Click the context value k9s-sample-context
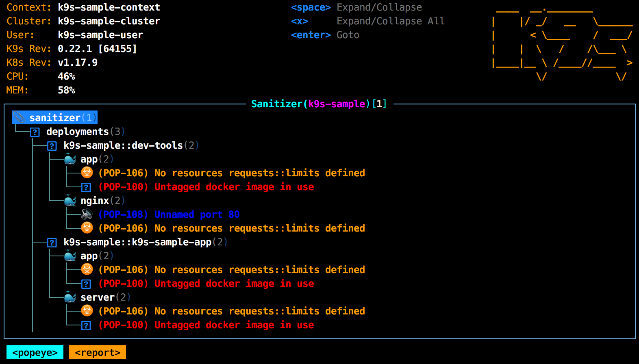The width and height of the screenshot is (639, 364). (109, 7)
